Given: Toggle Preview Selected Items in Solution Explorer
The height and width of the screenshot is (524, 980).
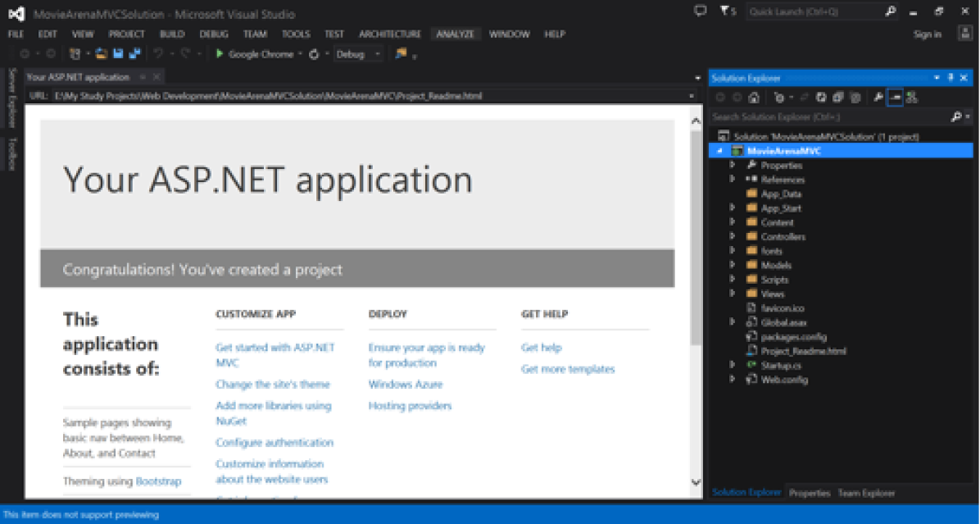Looking at the screenshot, I should point(895,98).
